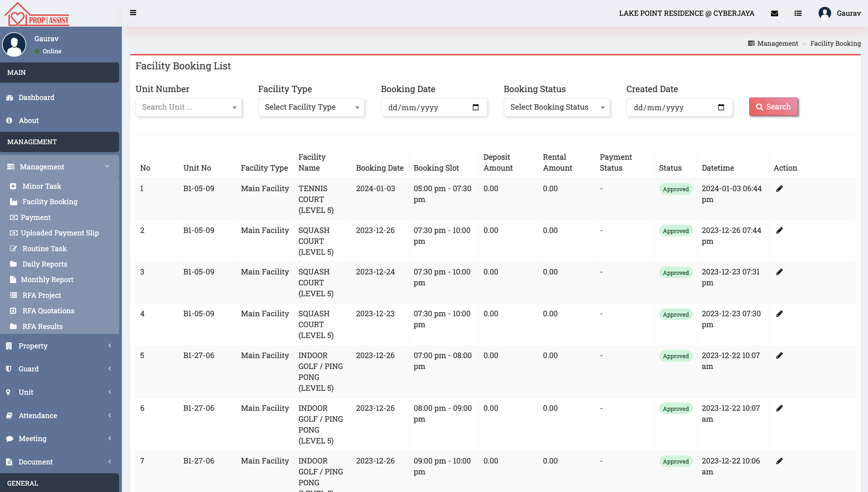The image size is (868, 492).
Task: Open calendar picker in Created Date field
Action: pos(721,107)
